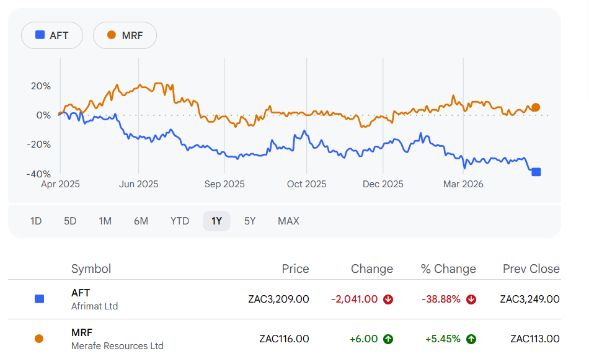Click the green up arrow beside +5.45%
Screen dimensions: 589x364
(x=471, y=339)
